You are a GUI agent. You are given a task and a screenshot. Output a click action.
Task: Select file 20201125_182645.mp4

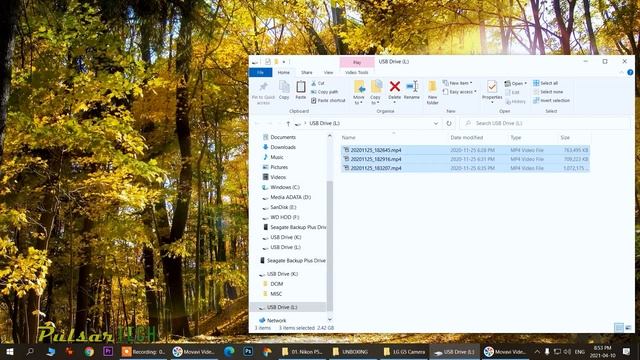465,150
